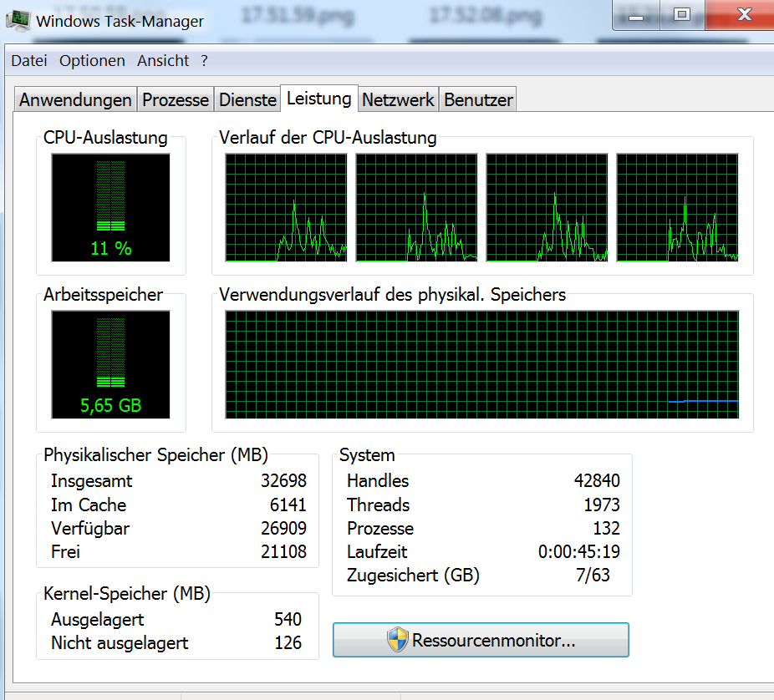Viewport: 774px width, 700px height.
Task: Minimize the Task-Manager window
Action: coord(636,15)
